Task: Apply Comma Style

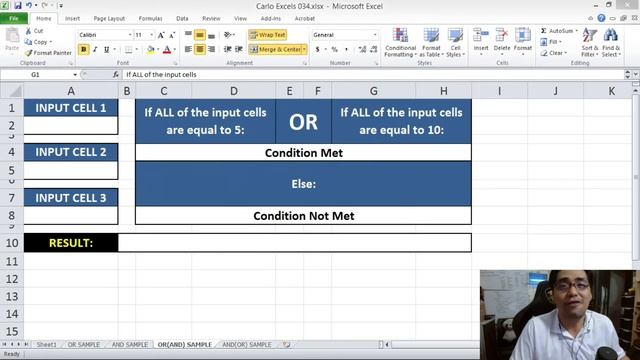Action: pyautogui.click(x=347, y=49)
